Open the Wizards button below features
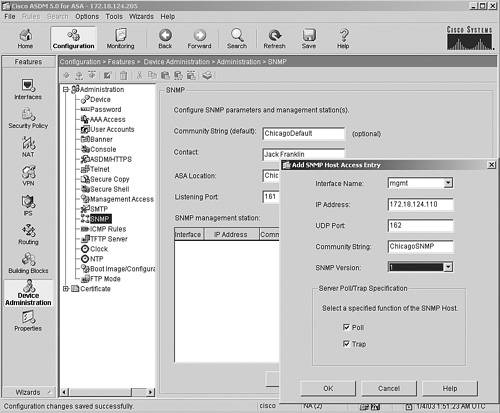Viewport: 500px width, 413px height. (x=28, y=392)
